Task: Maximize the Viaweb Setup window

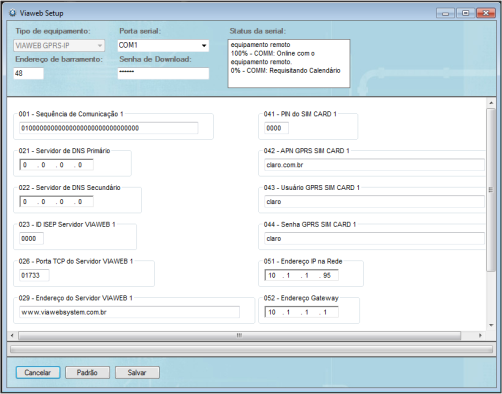Action: coord(466,13)
